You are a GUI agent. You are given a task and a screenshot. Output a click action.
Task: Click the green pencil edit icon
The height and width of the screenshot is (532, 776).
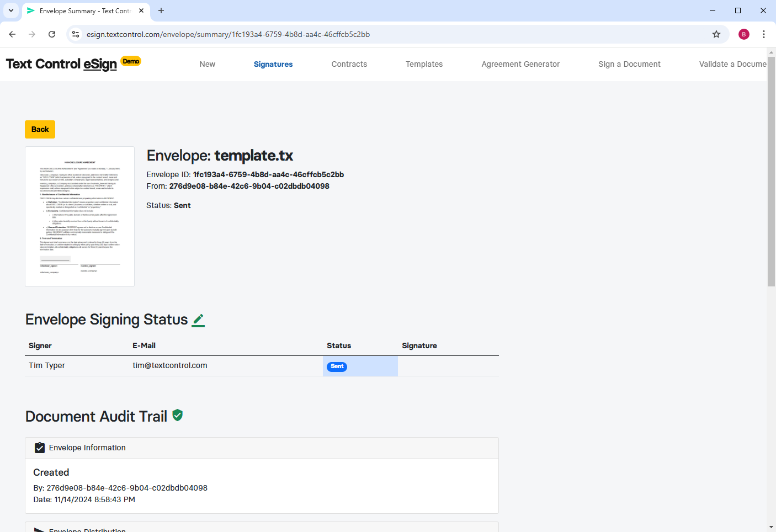198,321
